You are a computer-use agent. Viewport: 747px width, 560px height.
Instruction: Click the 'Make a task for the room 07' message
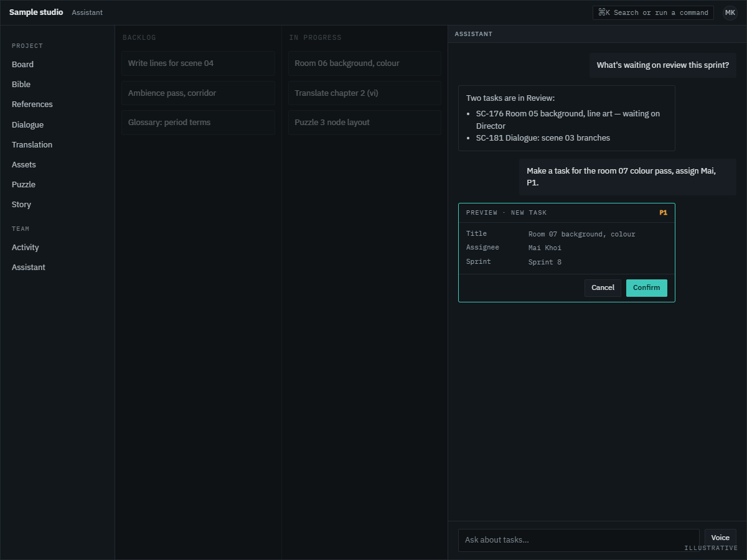627,177
